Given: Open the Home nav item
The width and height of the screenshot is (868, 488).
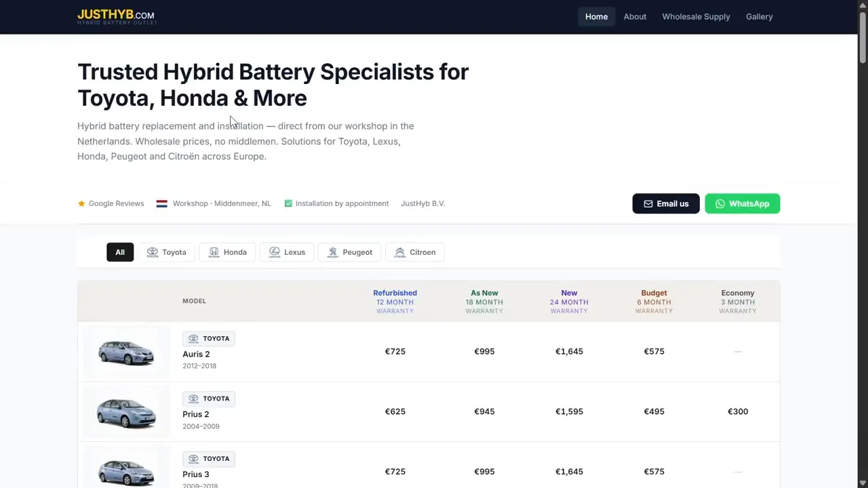Looking at the screenshot, I should point(597,17).
